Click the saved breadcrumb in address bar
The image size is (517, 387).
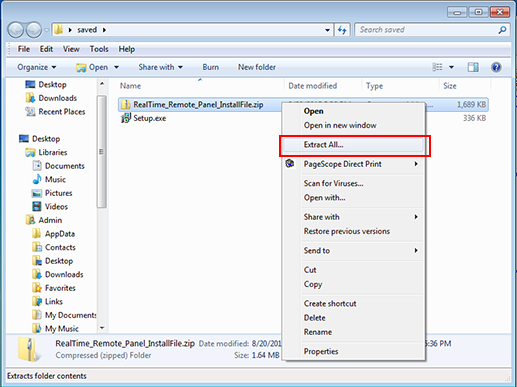pos(87,30)
